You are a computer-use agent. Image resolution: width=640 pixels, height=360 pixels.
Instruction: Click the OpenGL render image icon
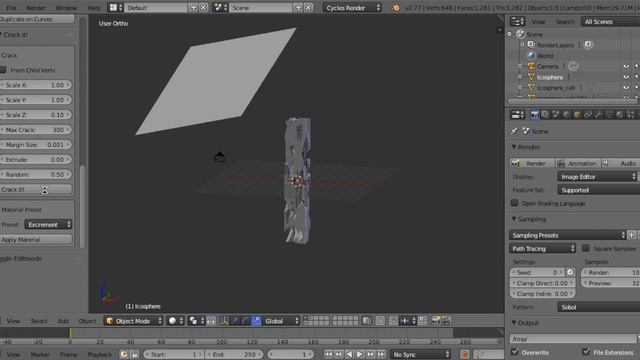(436, 321)
